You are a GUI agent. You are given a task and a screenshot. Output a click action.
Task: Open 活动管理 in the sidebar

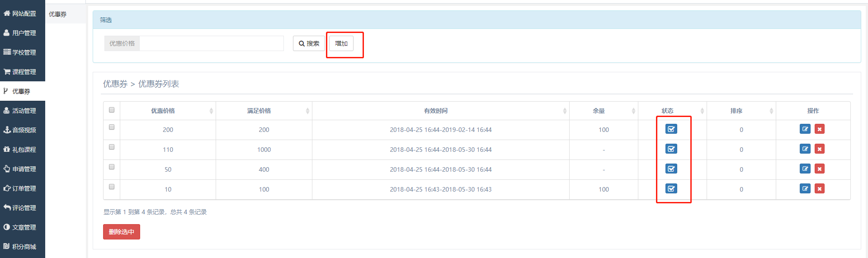(x=23, y=111)
